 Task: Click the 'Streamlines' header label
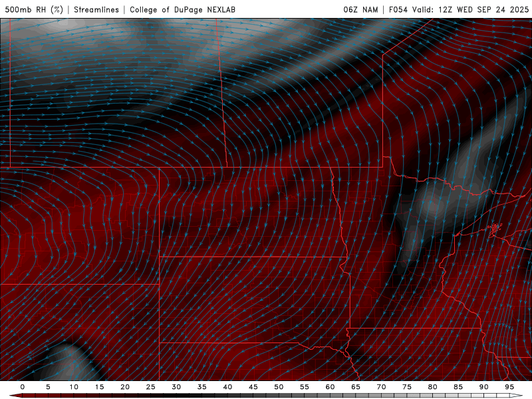(x=96, y=9)
